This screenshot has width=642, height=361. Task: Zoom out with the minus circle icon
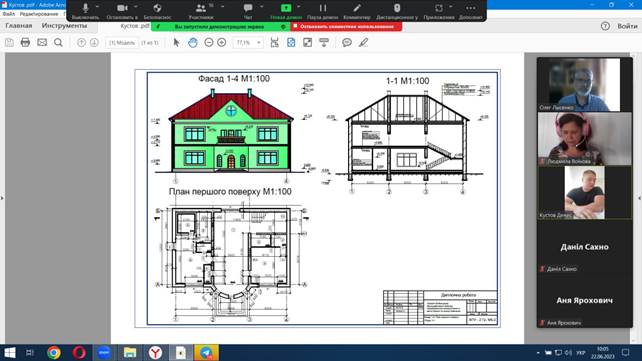click(209, 42)
